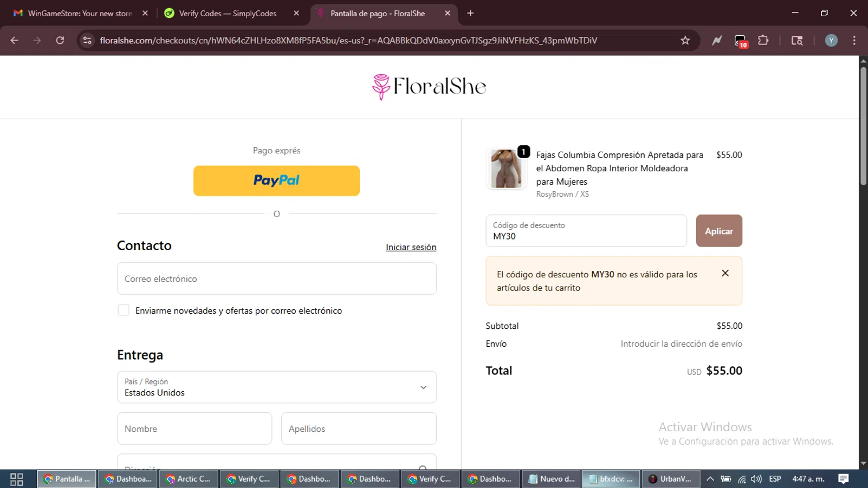The width and height of the screenshot is (868, 488).
Task: Click the clock showing 4:47 a. m.
Action: tap(808, 479)
